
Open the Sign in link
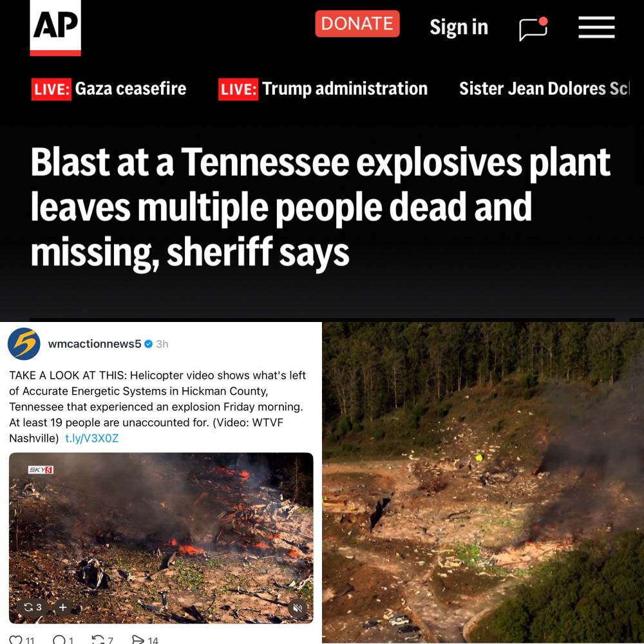point(459,27)
